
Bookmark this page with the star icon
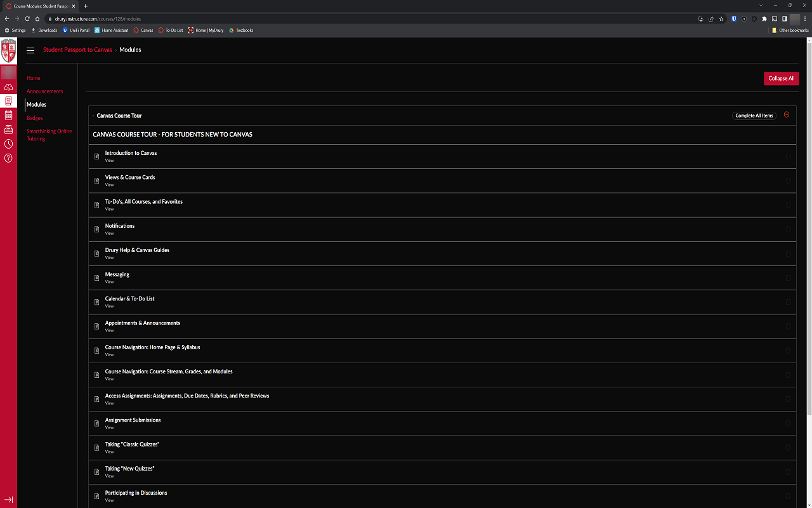point(721,19)
